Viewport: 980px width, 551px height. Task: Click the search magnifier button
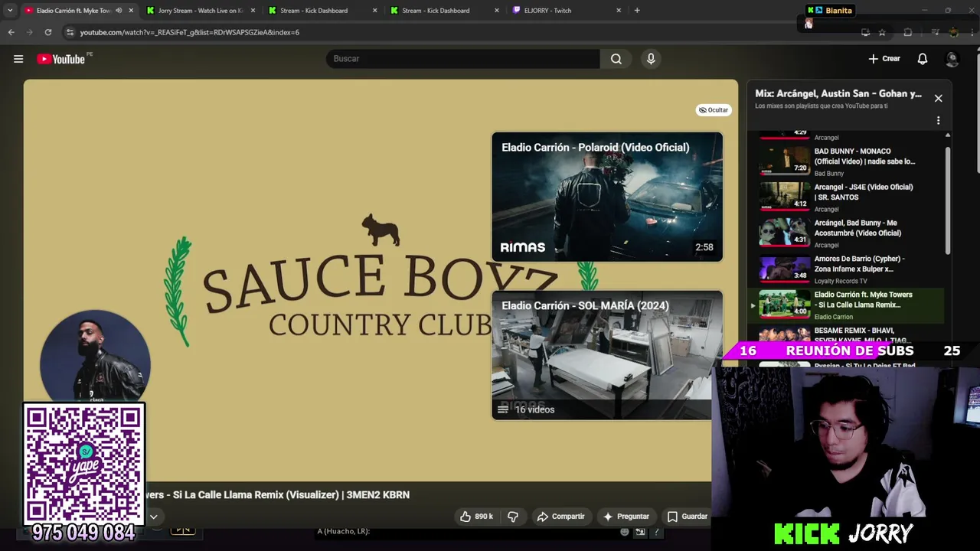point(616,59)
